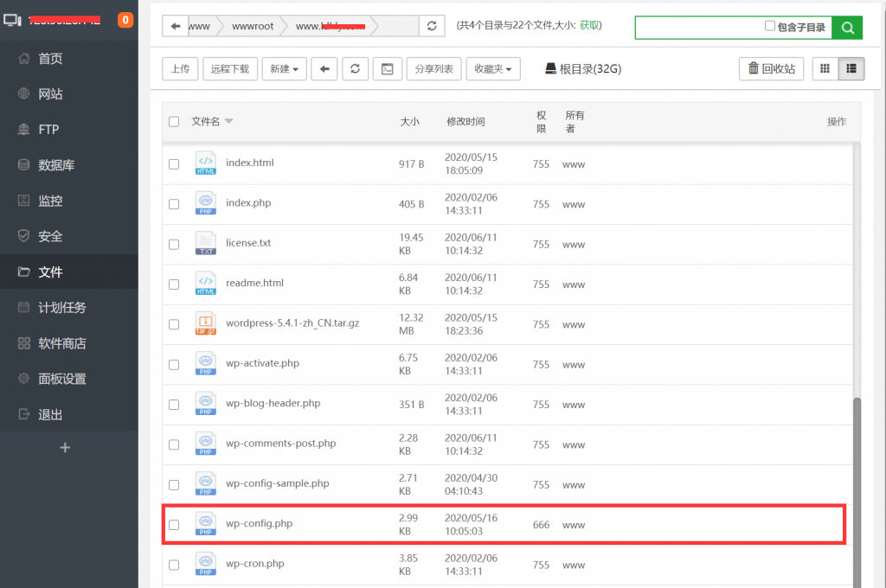Click the wp-blog-header.php file icon
This screenshot has width=886, height=588.
(x=206, y=404)
